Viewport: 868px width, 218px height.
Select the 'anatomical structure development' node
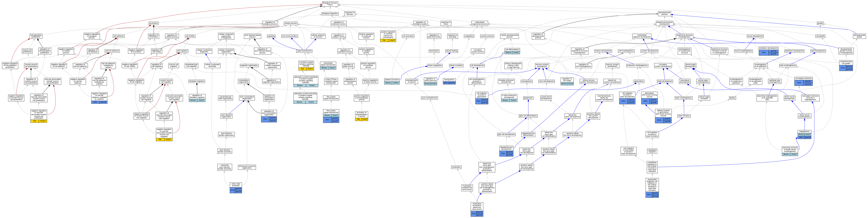pos(664,23)
